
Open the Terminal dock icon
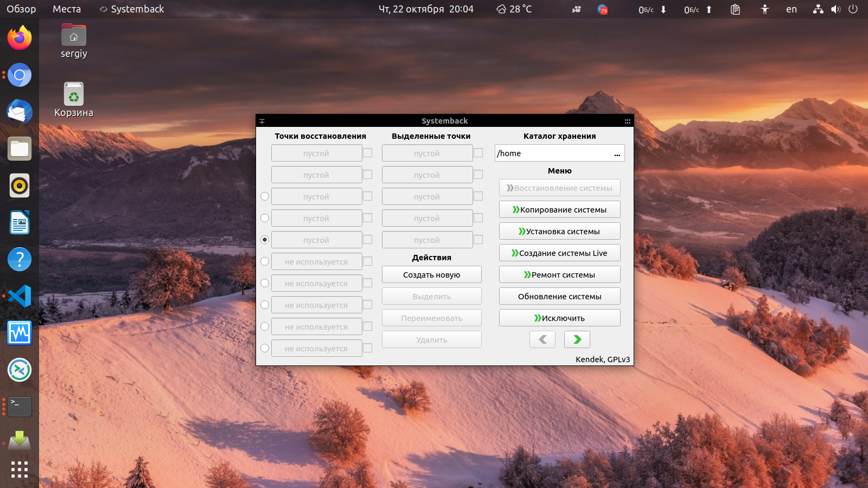point(20,407)
